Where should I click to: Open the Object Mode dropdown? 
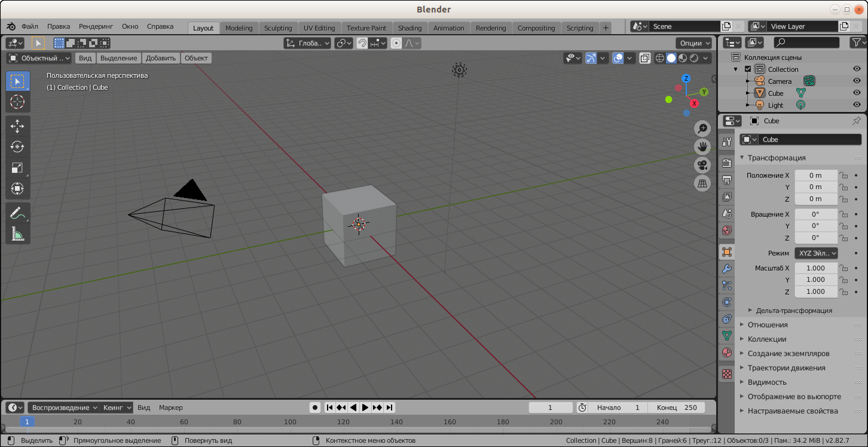click(x=39, y=58)
